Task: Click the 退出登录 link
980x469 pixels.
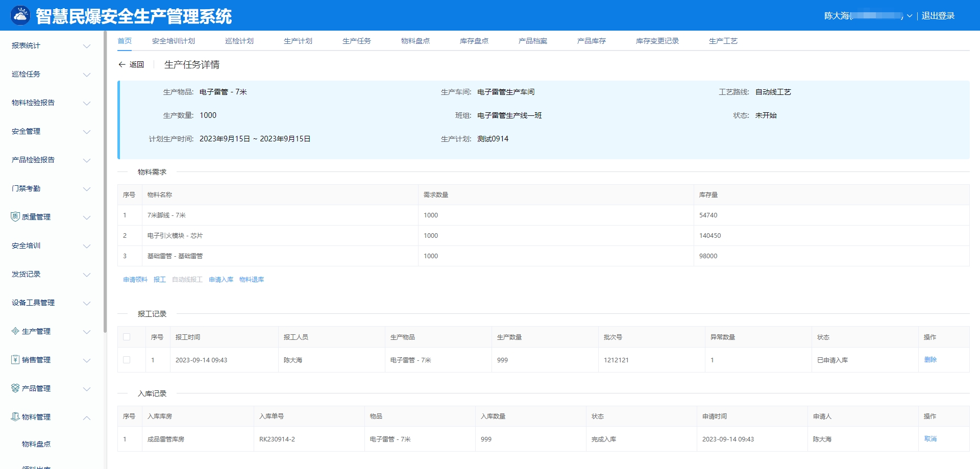Action: pyautogui.click(x=938, y=16)
